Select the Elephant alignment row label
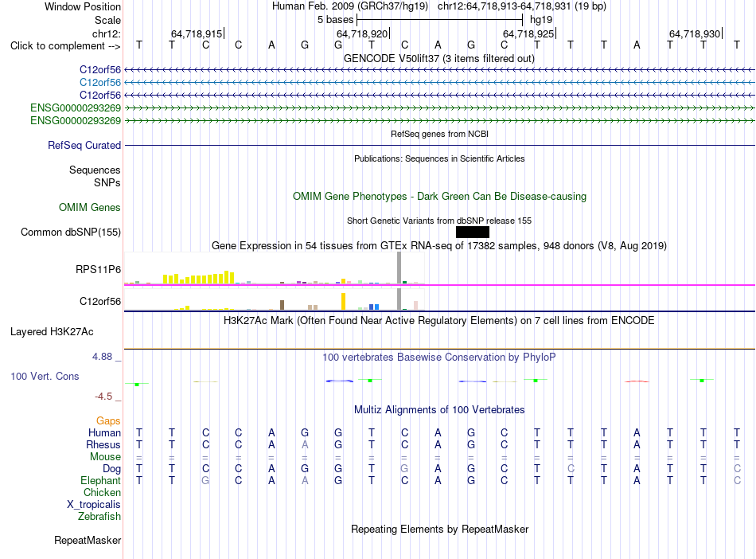 pos(100,481)
